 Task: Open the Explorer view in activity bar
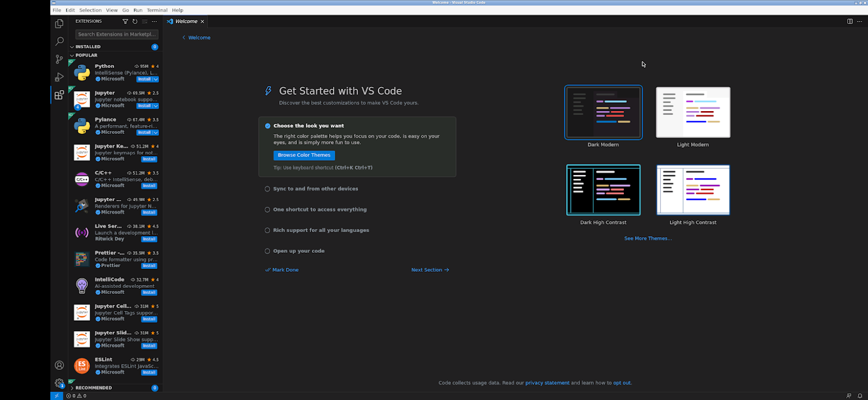(59, 23)
